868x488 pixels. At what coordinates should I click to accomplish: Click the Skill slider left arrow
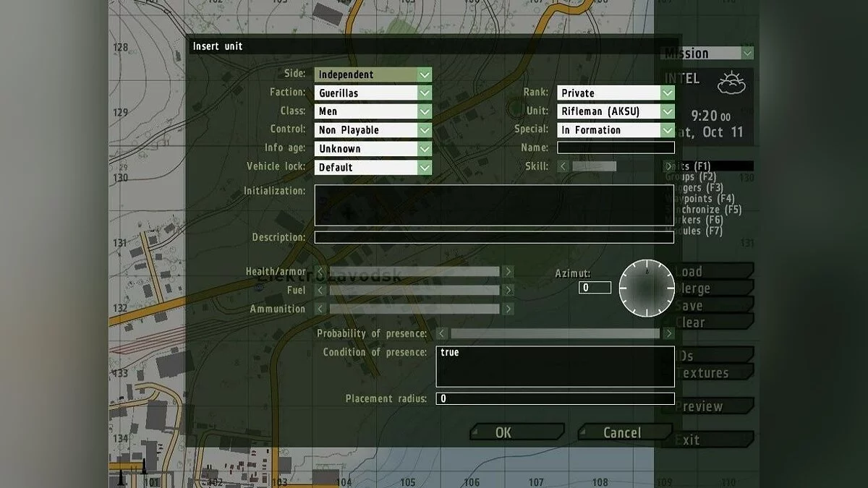(563, 166)
